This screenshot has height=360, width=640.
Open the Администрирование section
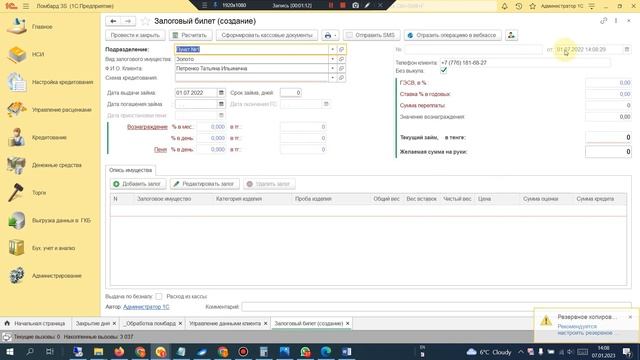coord(56,276)
